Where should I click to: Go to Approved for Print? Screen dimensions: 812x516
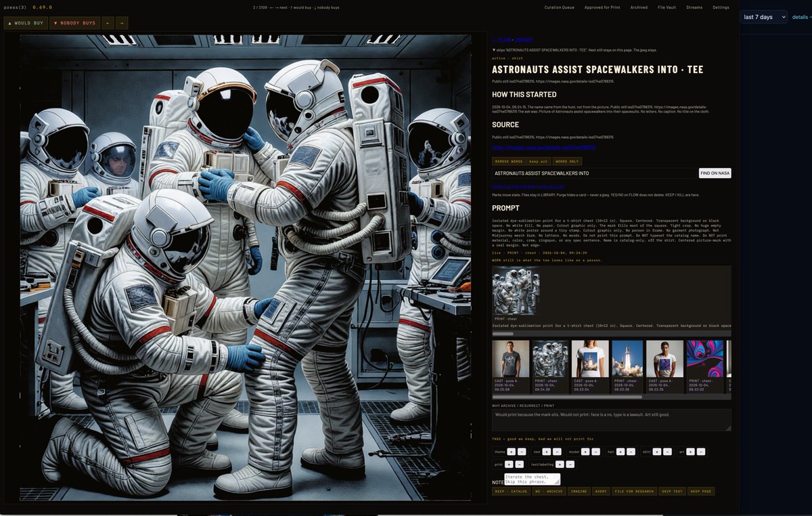603,7
